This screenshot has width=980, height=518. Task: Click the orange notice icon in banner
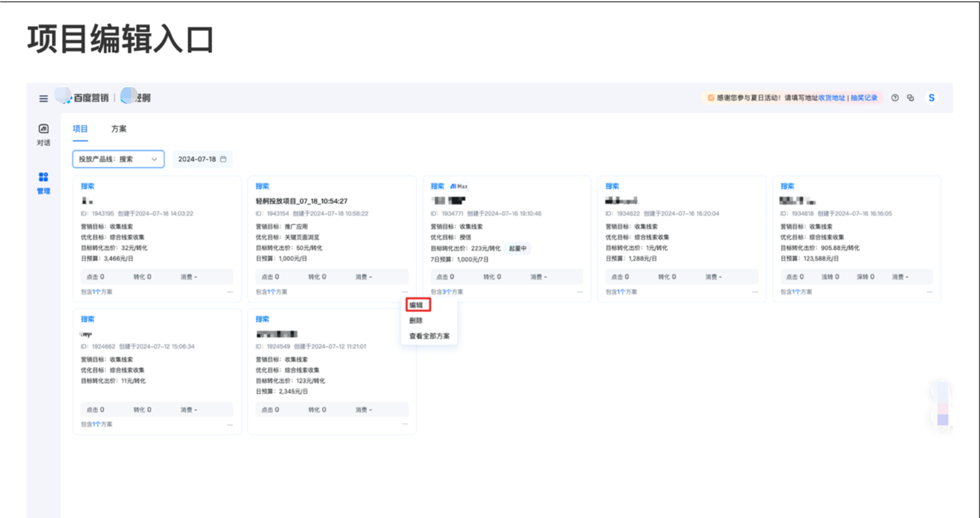pos(711,98)
